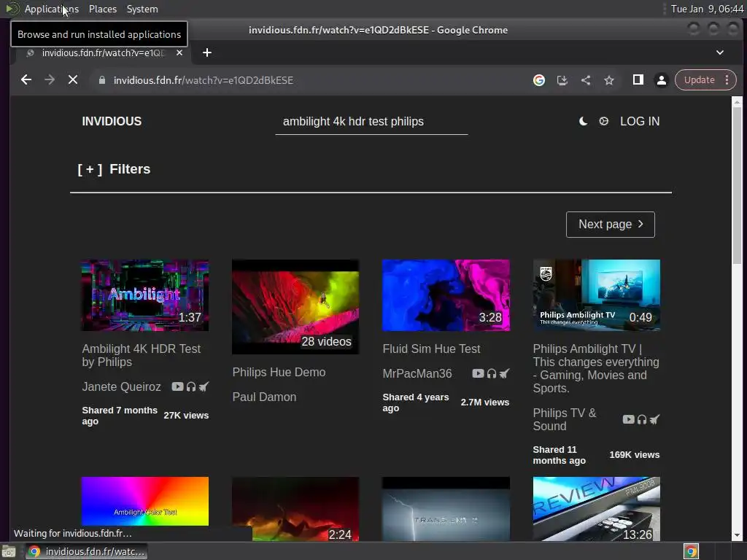Open Philips TV & Sound channel link

[565, 419]
